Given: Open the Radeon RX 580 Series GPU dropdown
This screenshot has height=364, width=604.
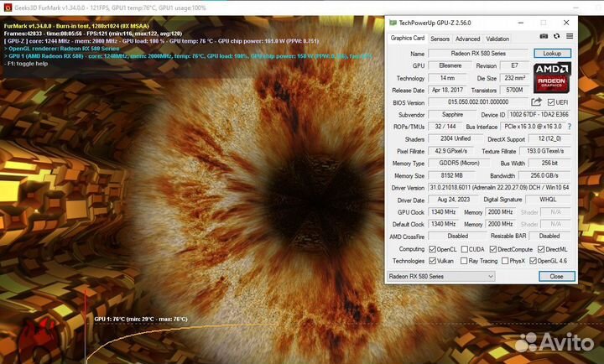Looking at the screenshot, I should (441, 276).
